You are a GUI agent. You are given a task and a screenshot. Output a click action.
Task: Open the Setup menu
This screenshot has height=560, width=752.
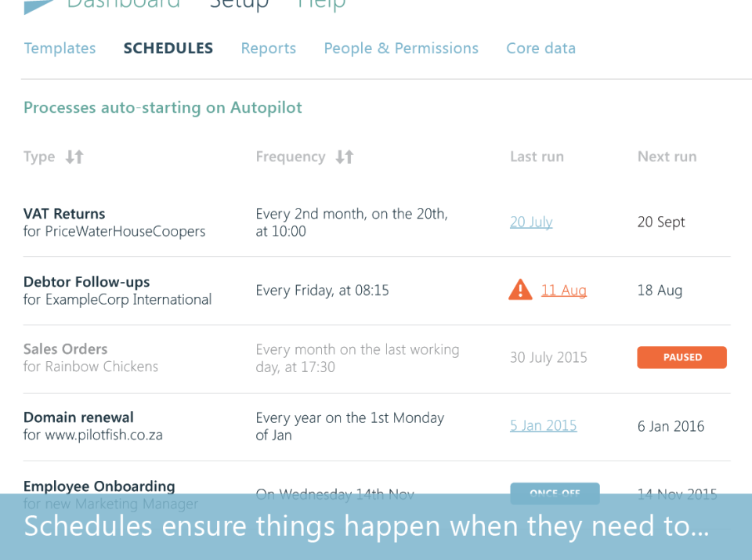[240, 5]
